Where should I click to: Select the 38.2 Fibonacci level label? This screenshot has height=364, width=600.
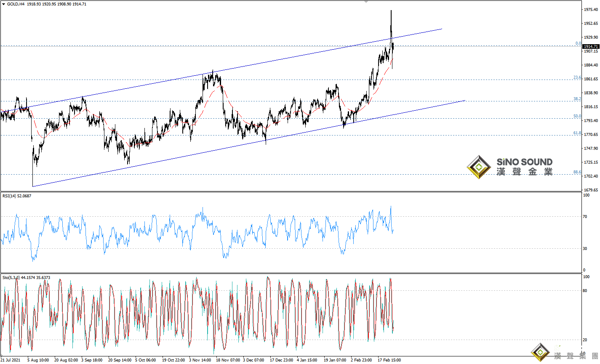[x=577, y=99]
